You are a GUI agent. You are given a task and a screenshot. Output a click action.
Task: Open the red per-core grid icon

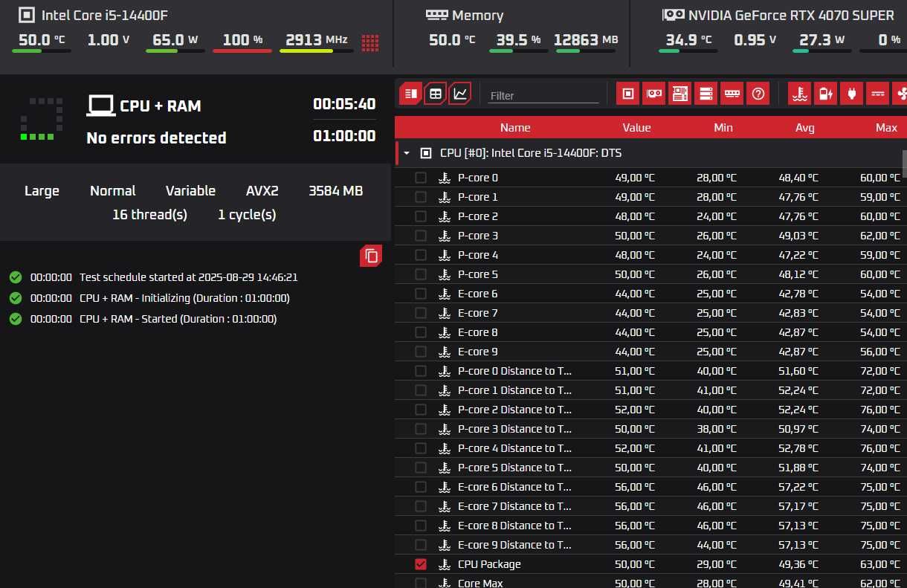pos(370,42)
